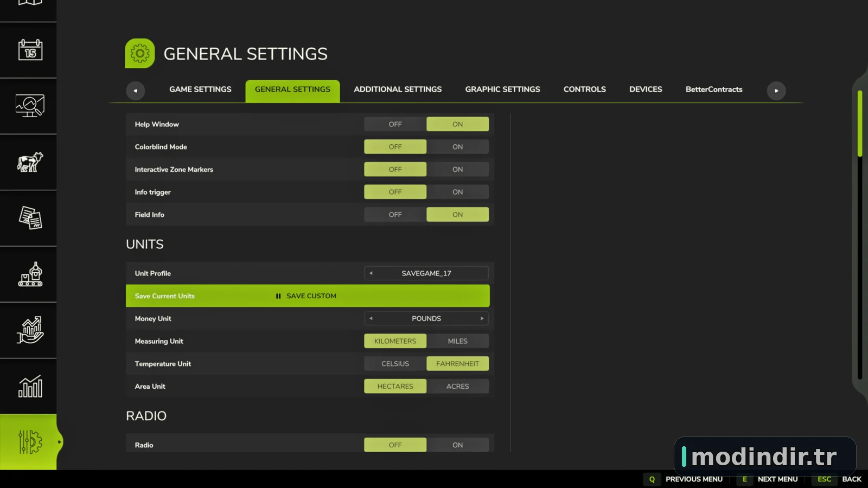Click the sidebar expand arrow beside settings
This screenshot has width=868, height=488.
[59, 442]
